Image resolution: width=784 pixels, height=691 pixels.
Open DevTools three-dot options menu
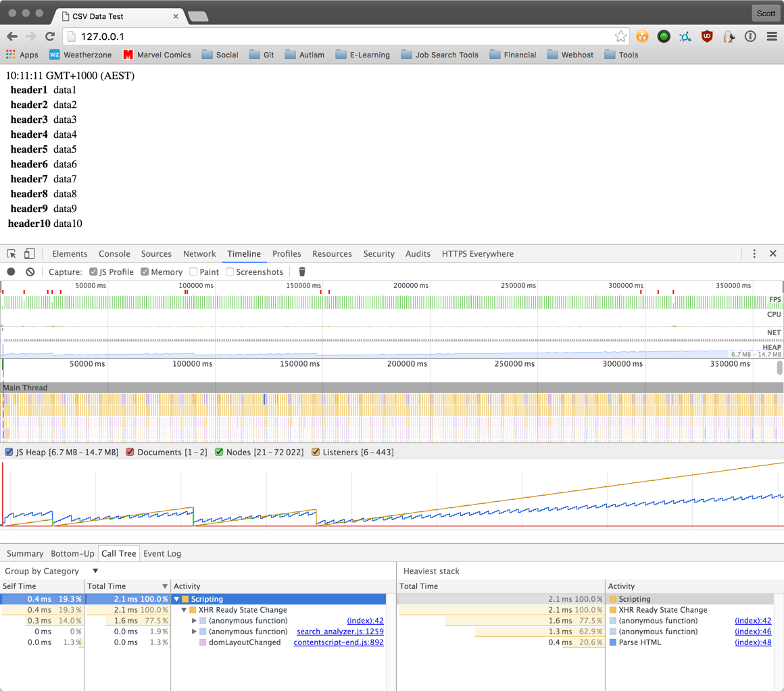pyautogui.click(x=754, y=254)
